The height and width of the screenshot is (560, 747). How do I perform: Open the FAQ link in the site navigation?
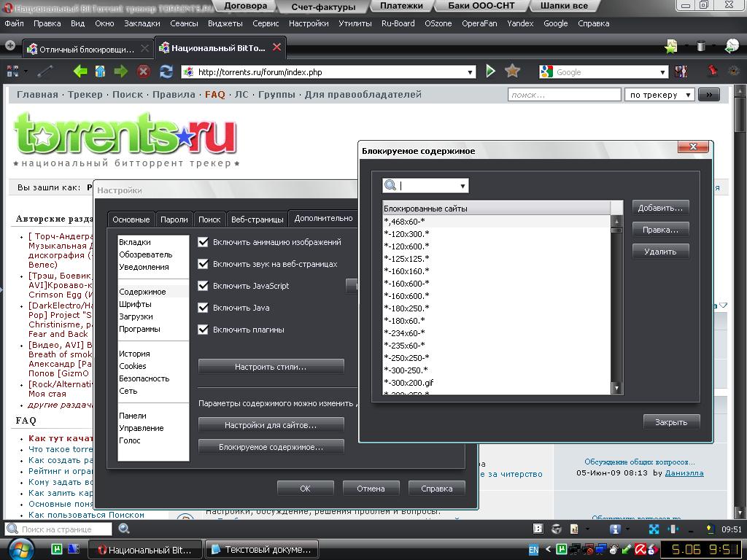[215, 94]
